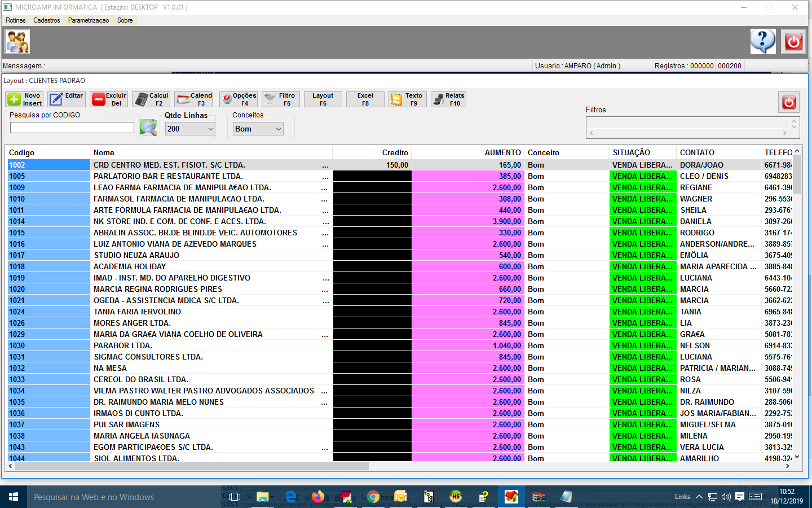Viewport: 812px width, 508px height.
Task: Click the ellipsis expander on row 1005 name
Action: pos(325,177)
